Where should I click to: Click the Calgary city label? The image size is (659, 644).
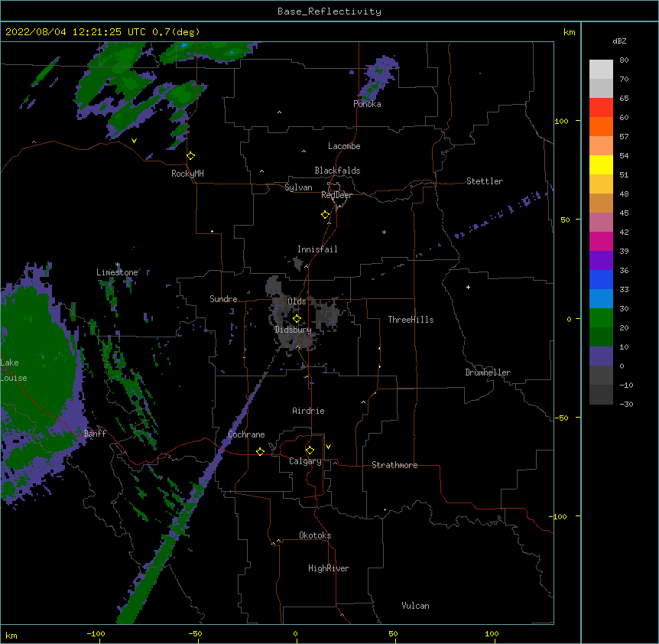pyautogui.click(x=305, y=461)
